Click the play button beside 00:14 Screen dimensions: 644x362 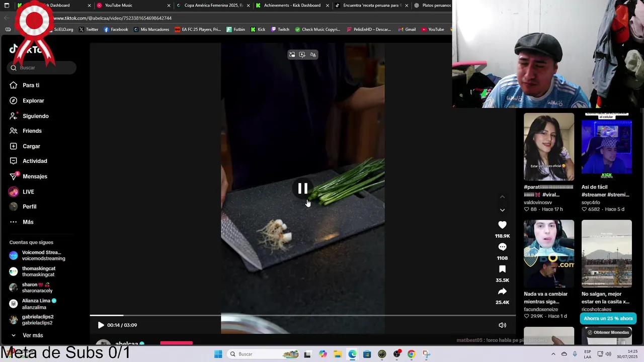point(101,325)
